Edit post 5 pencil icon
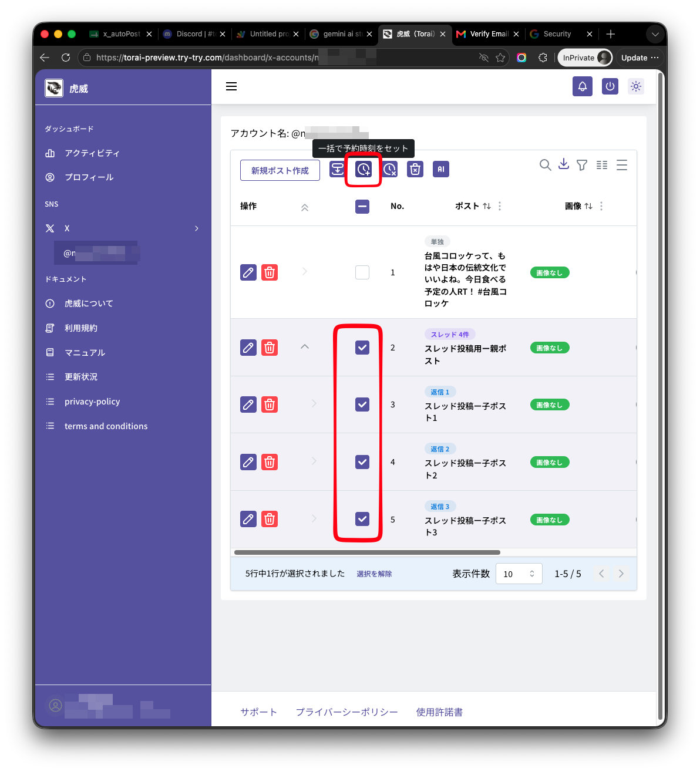700x772 pixels. [x=248, y=519]
